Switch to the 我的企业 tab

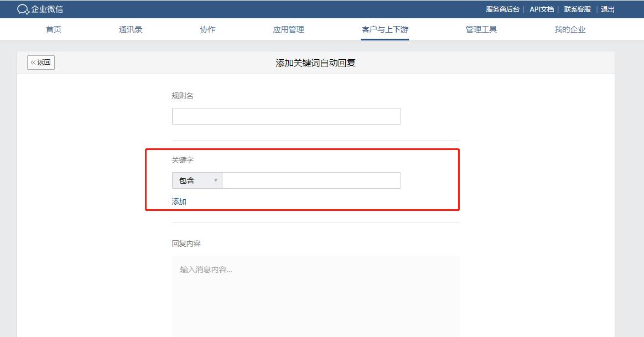point(568,30)
